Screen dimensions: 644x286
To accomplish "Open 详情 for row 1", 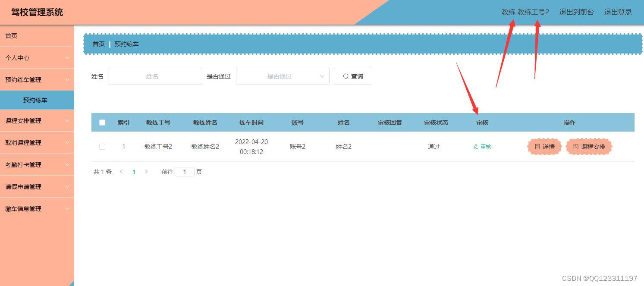I will point(544,147).
